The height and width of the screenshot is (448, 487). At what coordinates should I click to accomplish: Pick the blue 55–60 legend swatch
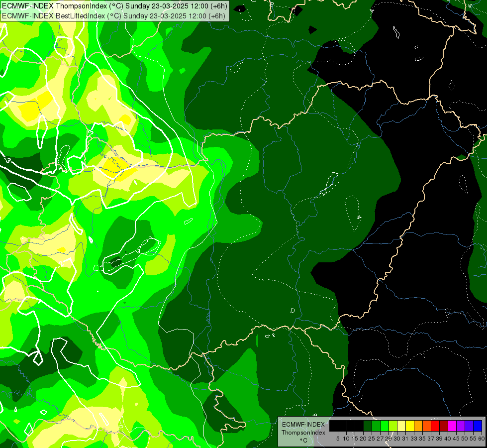(x=478, y=426)
